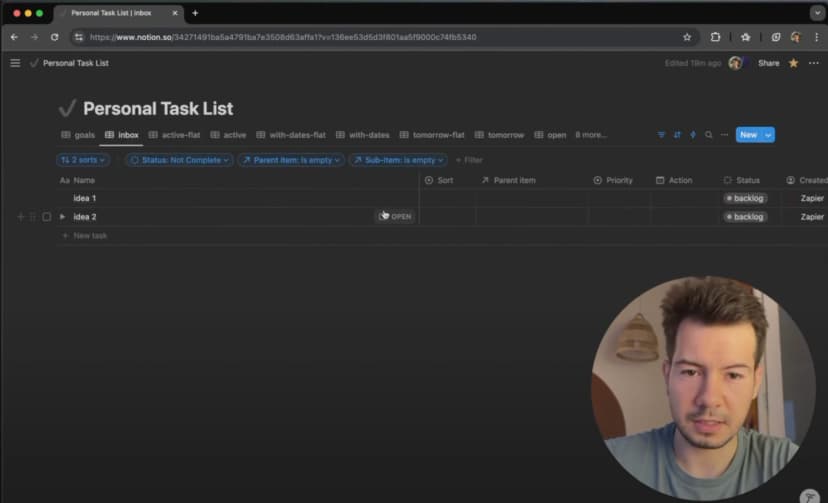Expand the 8 more views list
This screenshot has height=503, width=828.
(x=591, y=135)
